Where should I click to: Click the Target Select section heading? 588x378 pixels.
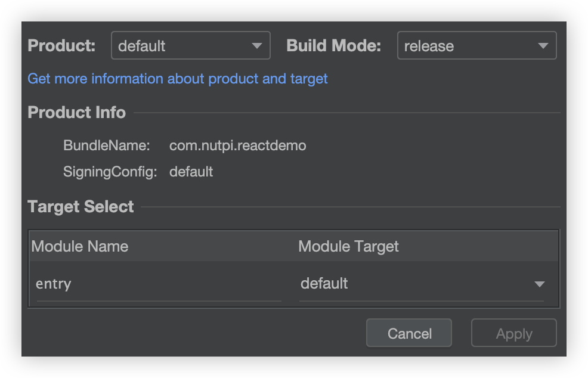point(81,207)
